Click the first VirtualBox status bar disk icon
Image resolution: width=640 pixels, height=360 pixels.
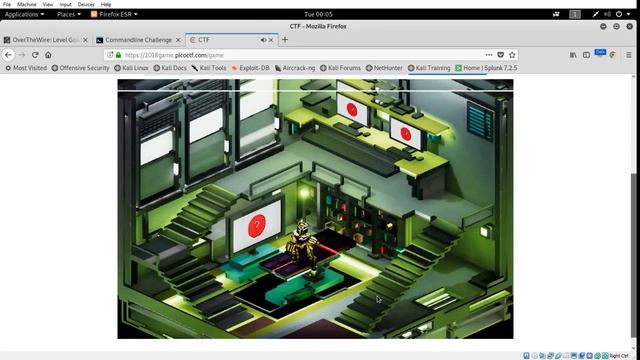[x=527, y=356]
